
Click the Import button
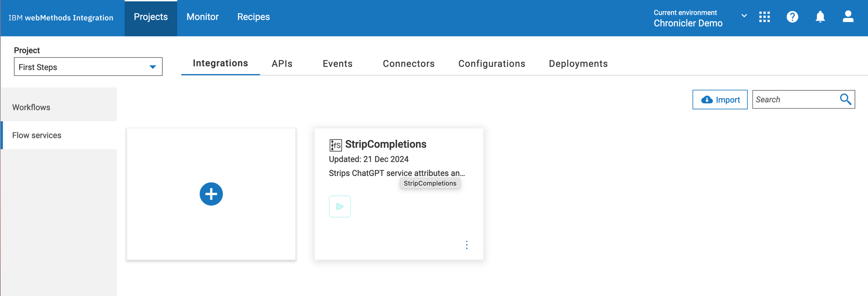click(720, 100)
